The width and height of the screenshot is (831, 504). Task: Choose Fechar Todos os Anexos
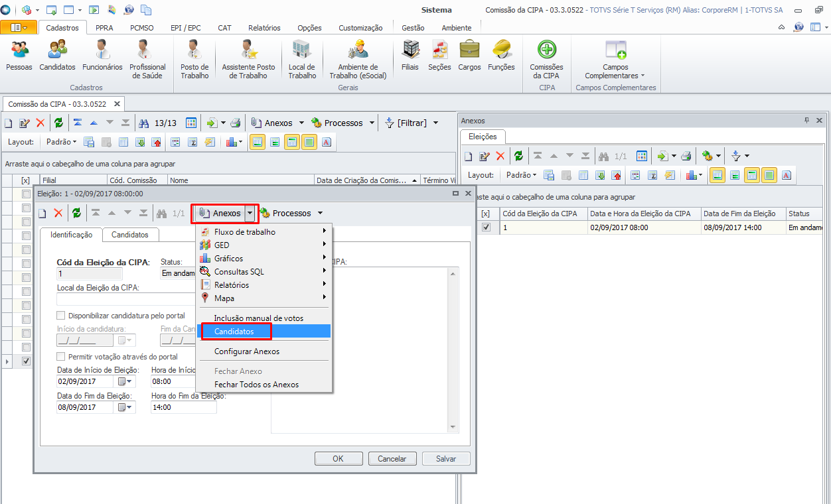(x=264, y=385)
